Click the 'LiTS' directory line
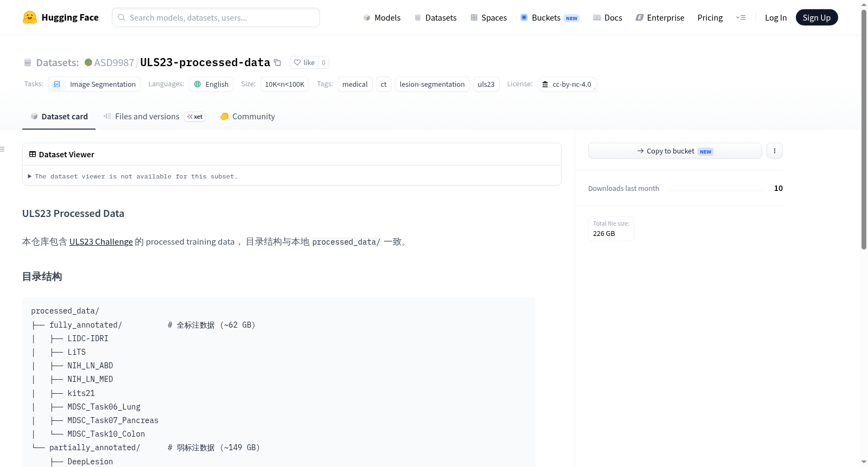Viewport: 868px width, 467px height. click(76, 352)
